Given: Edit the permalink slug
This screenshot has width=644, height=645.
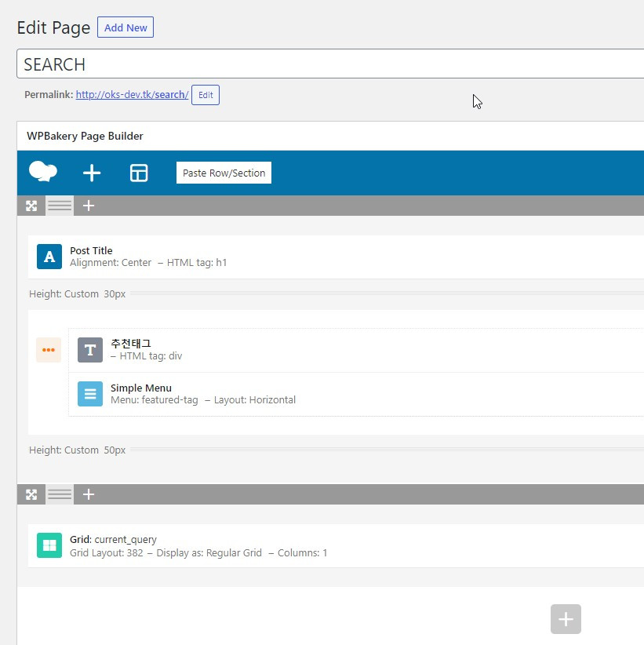Looking at the screenshot, I should 206,95.
